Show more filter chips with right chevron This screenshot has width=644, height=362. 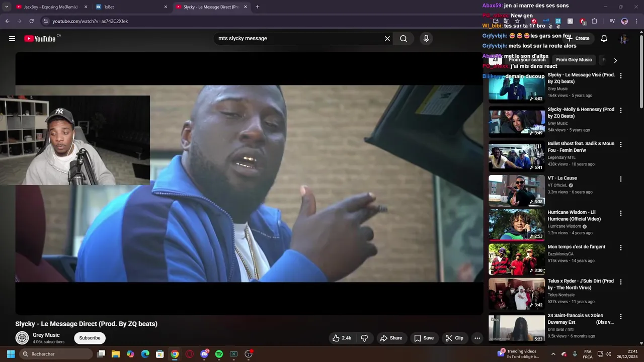point(615,60)
